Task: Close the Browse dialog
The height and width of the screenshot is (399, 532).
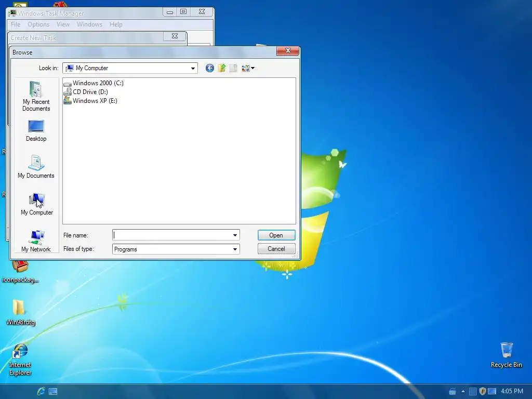Action: (x=288, y=50)
